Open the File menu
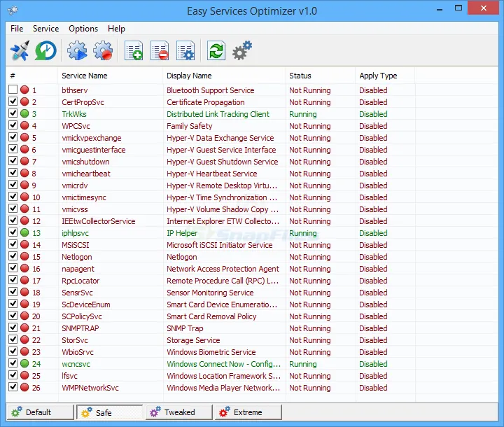This screenshot has width=504, height=427. pos(17,29)
